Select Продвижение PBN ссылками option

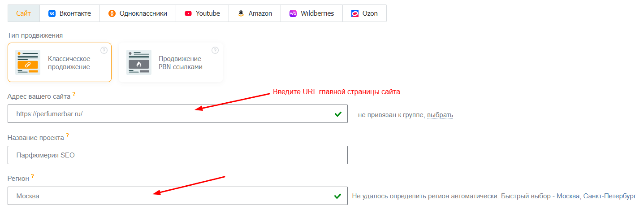[x=171, y=62]
